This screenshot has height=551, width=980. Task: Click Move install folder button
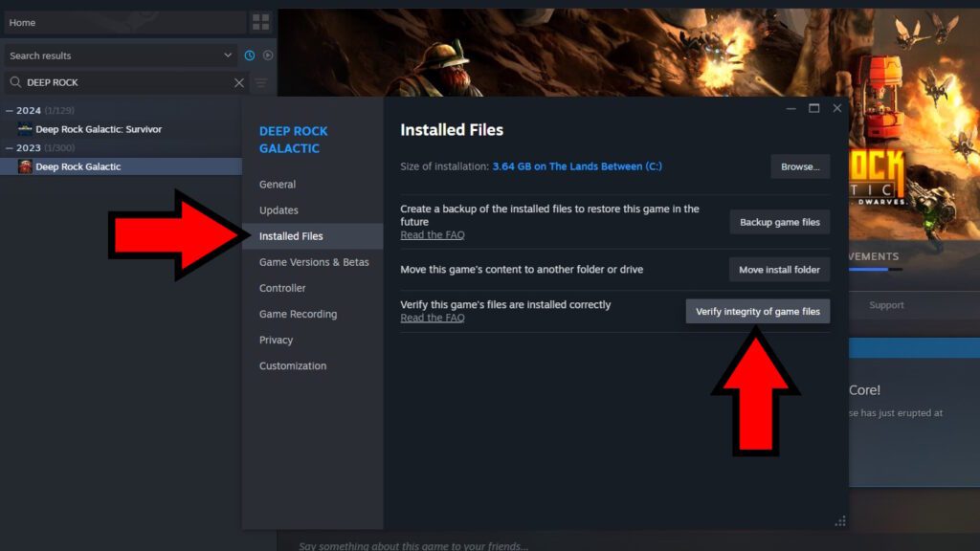779,269
